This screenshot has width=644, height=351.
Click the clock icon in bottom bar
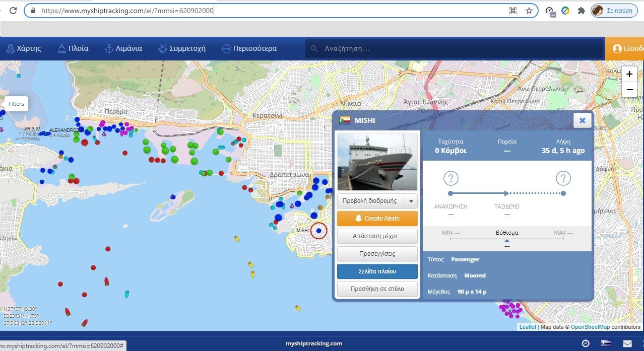(x=586, y=343)
